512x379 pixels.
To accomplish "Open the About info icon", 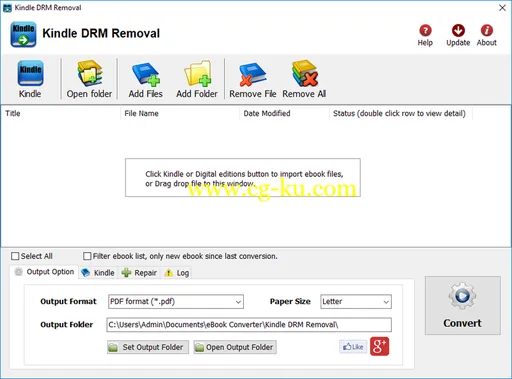I will click(487, 30).
